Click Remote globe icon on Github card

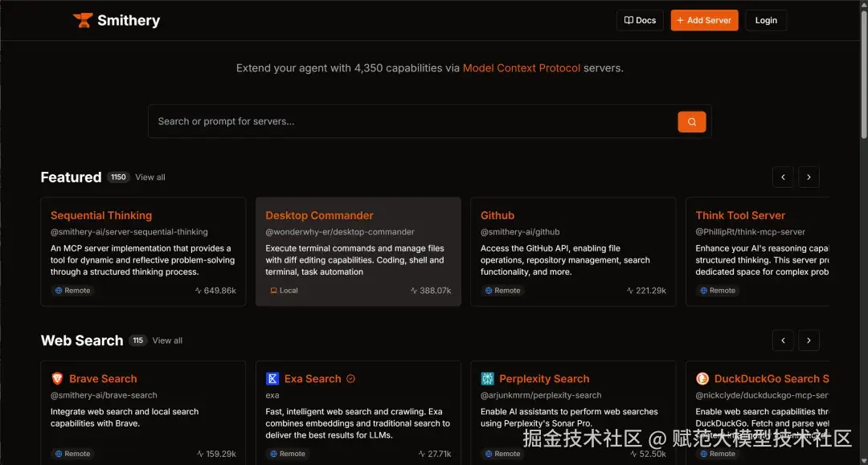coord(489,290)
